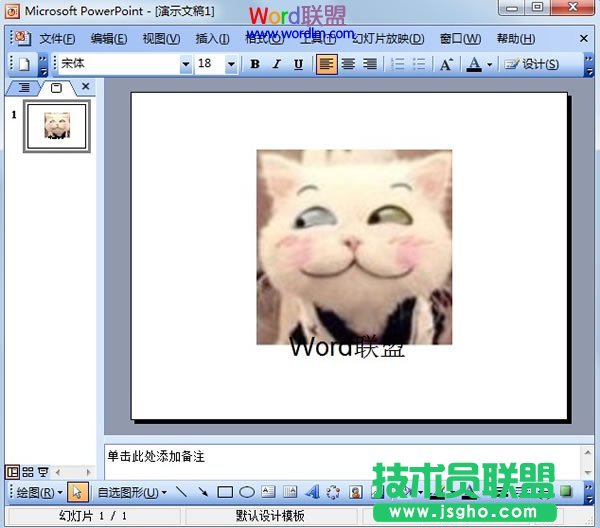
Task: Select the cat picture on the slide
Action: [354, 245]
